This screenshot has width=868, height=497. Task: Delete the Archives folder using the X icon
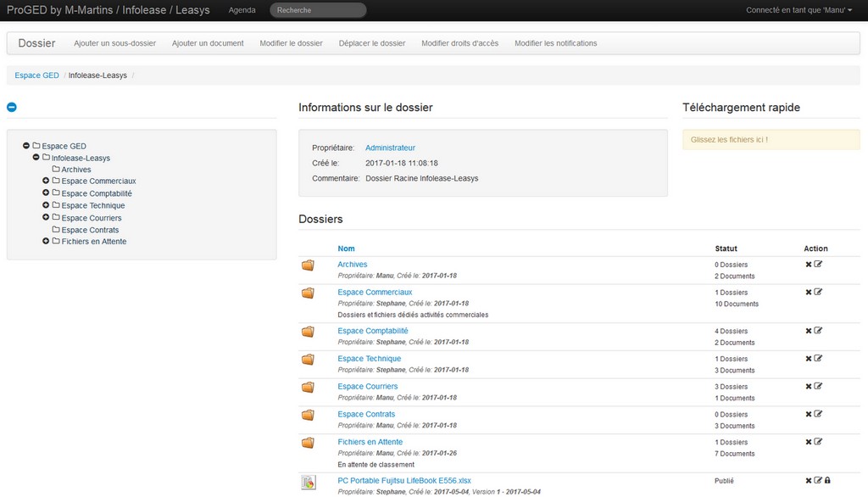(x=807, y=264)
